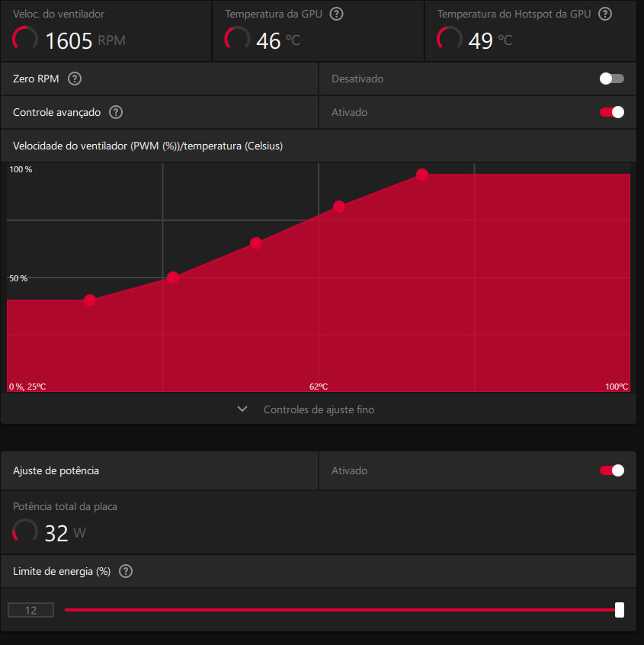Turn off the Ajuste de potência toggle
This screenshot has height=645, width=644.
coord(612,470)
